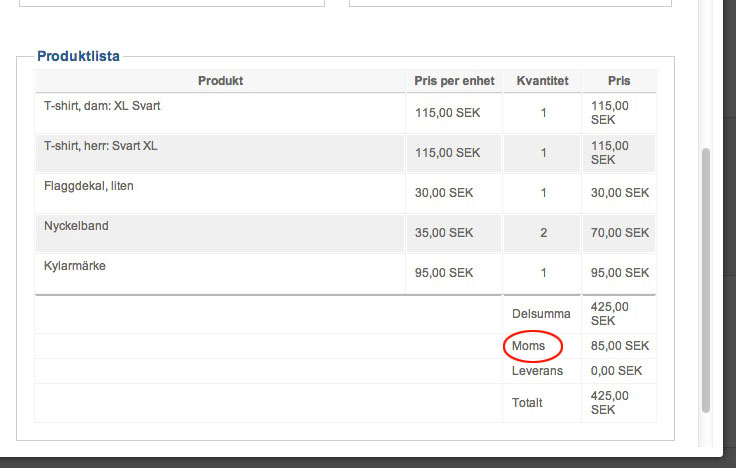Click the 85,00 SEK Moms amount
The height and width of the screenshot is (468, 736).
tap(620, 346)
